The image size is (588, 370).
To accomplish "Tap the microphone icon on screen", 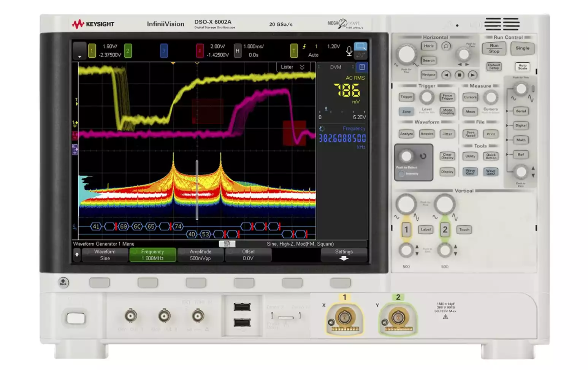I will [349, 51].
